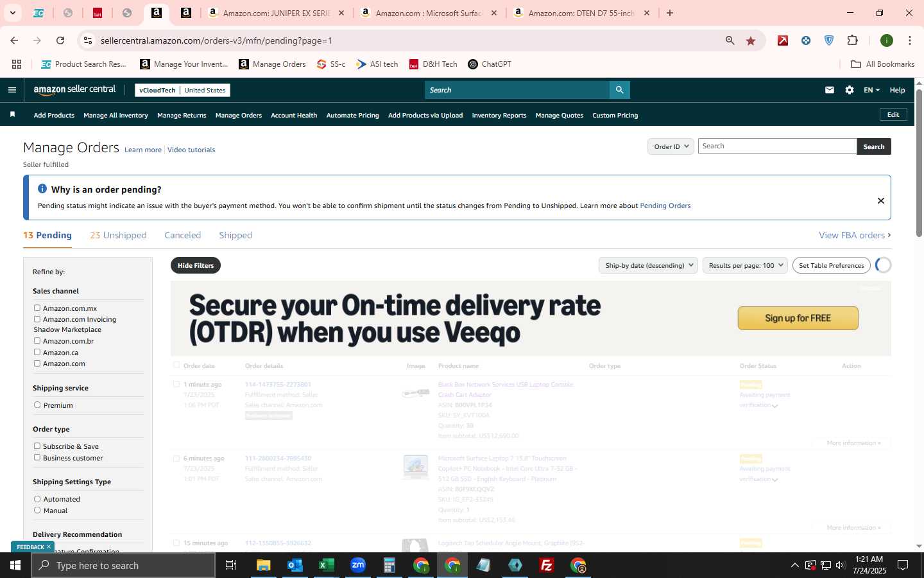Click the magnifier button beside header search

pyautogui.click(x=619, y=90)
